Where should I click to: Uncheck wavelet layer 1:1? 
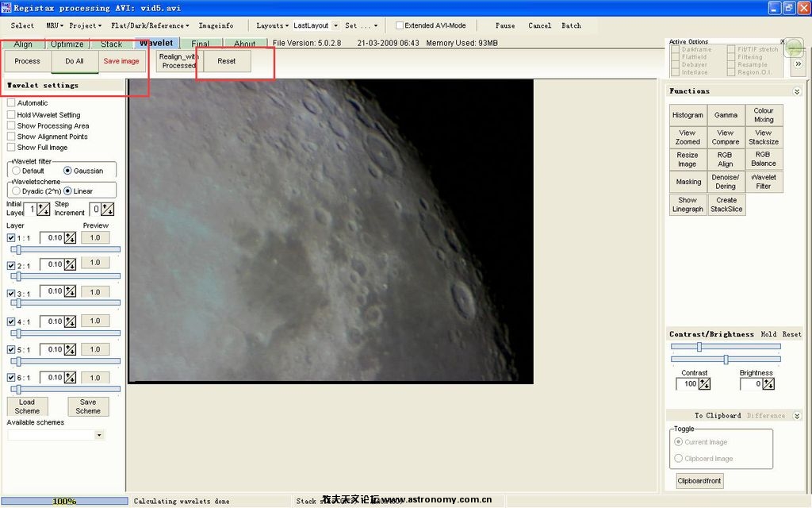pyautogui.click(x=11, y=238)
